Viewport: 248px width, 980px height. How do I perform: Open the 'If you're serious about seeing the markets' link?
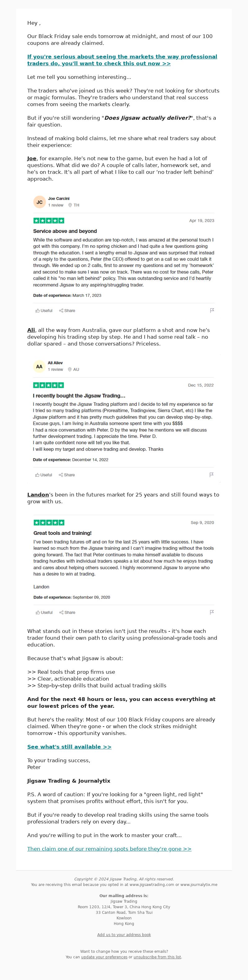click(x=122, y=60)
